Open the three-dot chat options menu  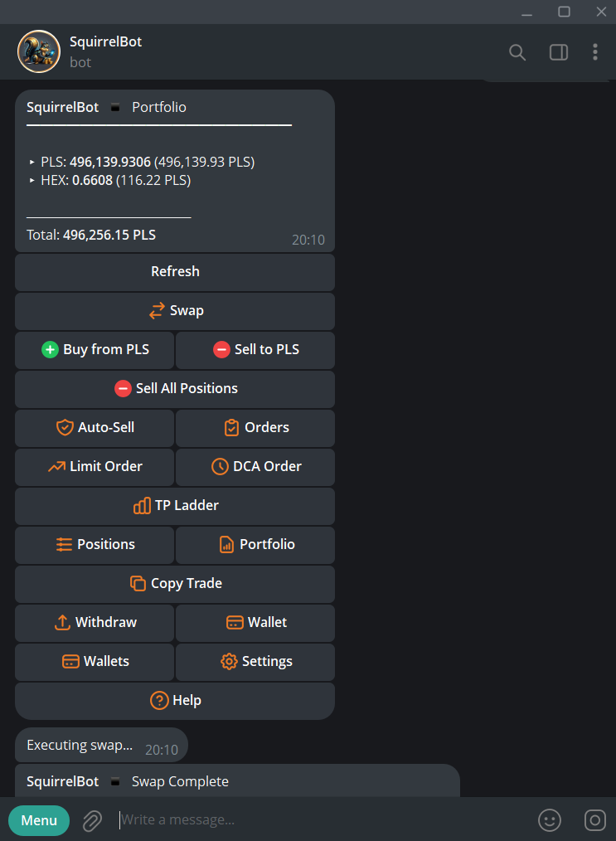pyautogui.click(x=595, y=51)
